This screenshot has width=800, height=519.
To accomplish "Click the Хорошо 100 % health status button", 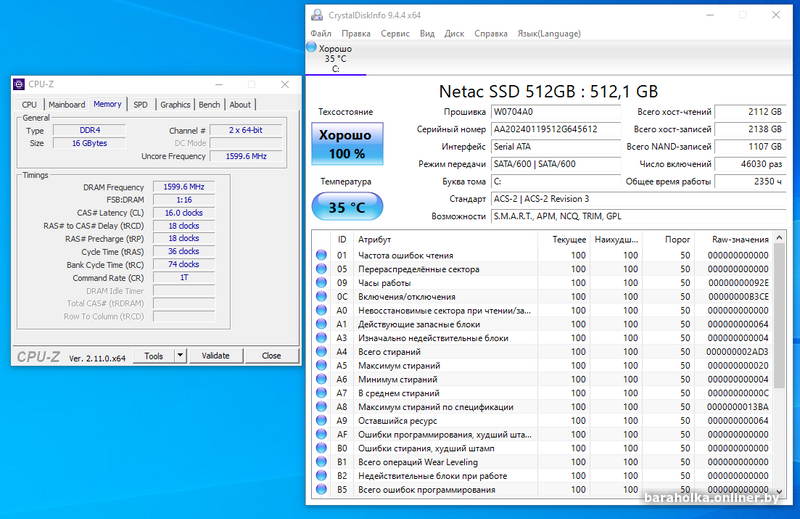I will coord(347,144).
